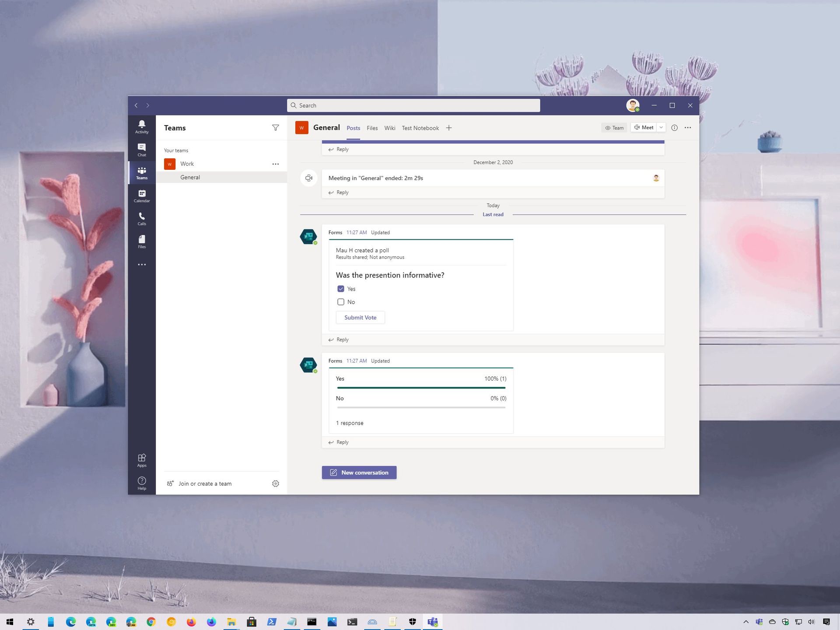Click the filter icon in the Teams panel
Screen dimensions: 840x630
click(x=276, y=127)
